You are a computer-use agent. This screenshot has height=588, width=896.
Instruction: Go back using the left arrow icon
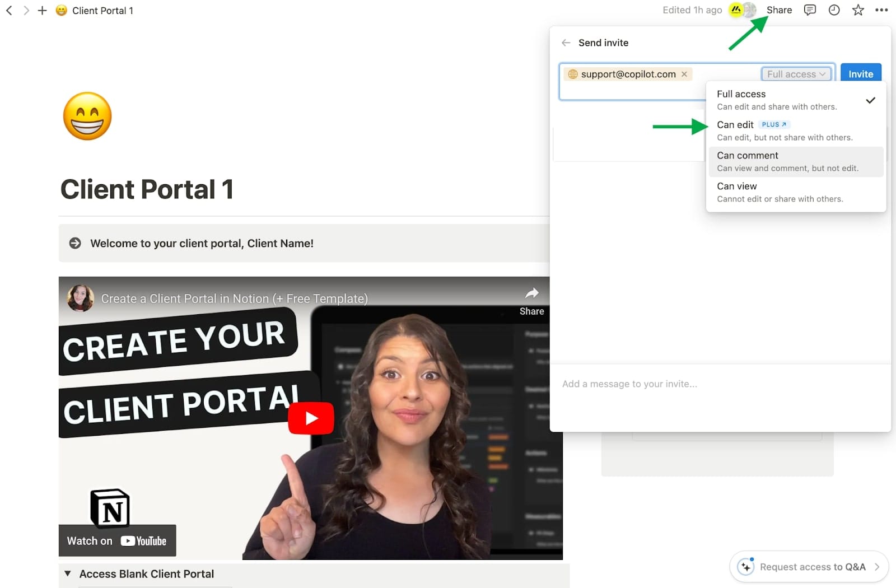(9, 11)
